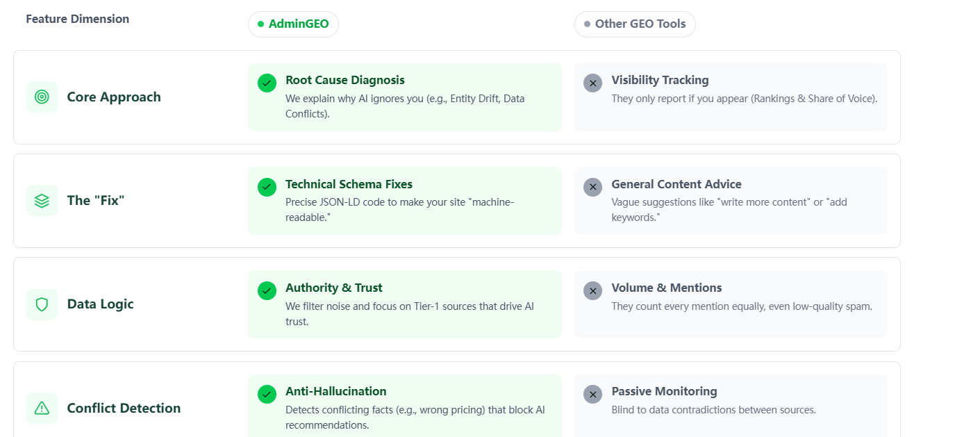Click gray X icon beside General Content Advice
The width and height of the screenshot is (980, 437).
(592, 187)
